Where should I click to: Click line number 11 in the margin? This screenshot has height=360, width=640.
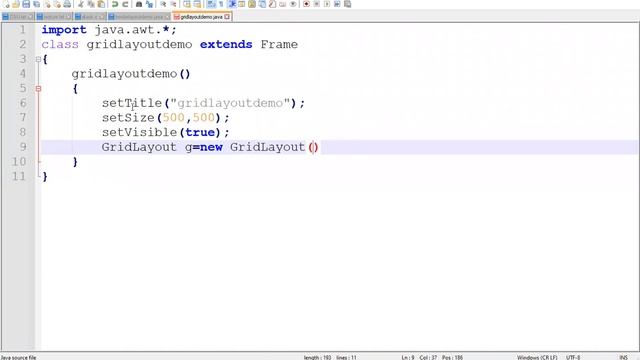tap(19, 176)
